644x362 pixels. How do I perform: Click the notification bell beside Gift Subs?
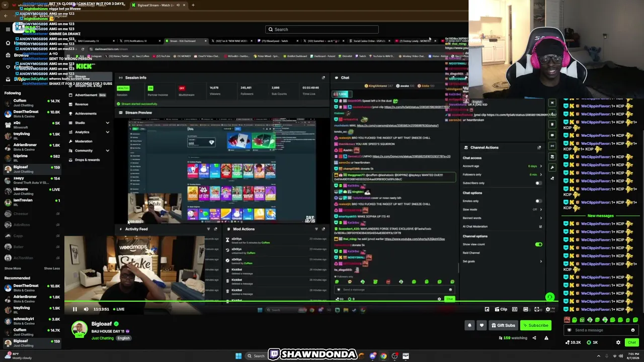(469, 325)
